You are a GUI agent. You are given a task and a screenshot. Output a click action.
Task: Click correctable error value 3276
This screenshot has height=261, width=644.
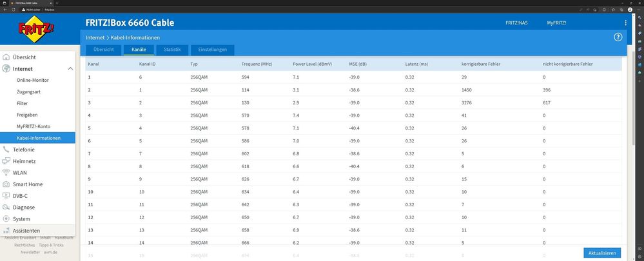coord(466,102)
